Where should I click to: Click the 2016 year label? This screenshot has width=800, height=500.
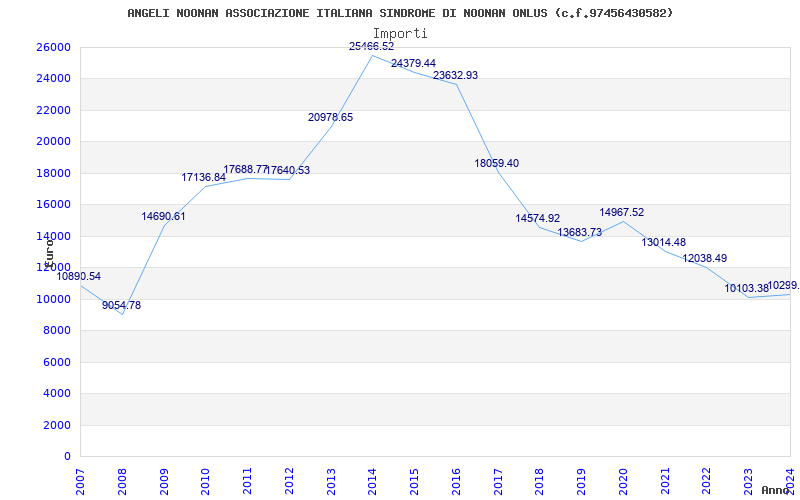(x=457, y=482)
